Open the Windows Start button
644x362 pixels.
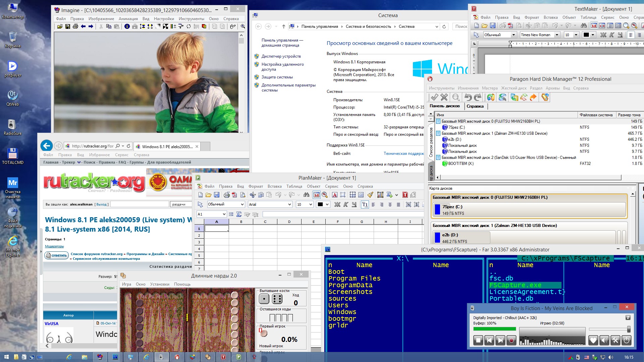6,357
